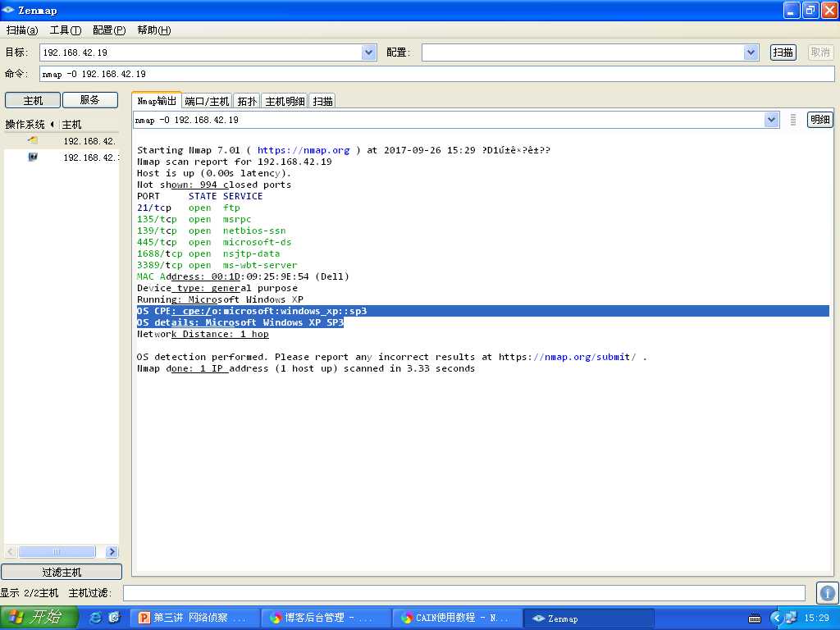Click the 取消 cancel button
Viewport: 840px width, 630px height.
pyautogui.click(x=820, y=52)
